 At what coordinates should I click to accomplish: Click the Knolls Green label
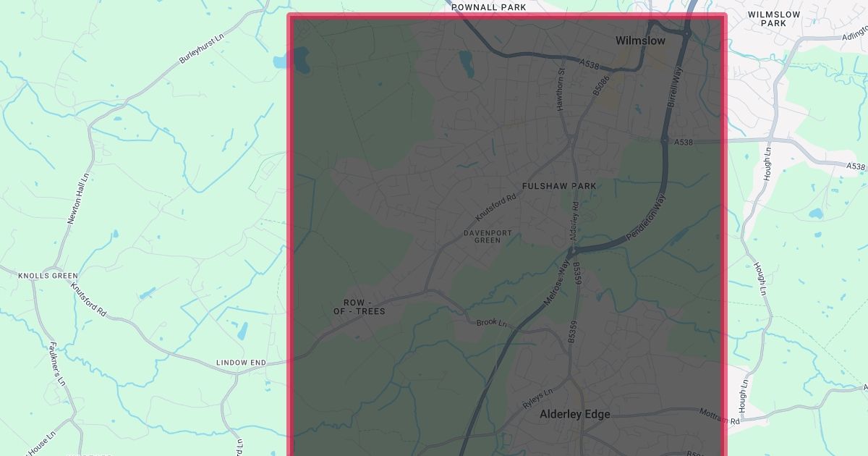pyautogui.click(x=48, y=276)
